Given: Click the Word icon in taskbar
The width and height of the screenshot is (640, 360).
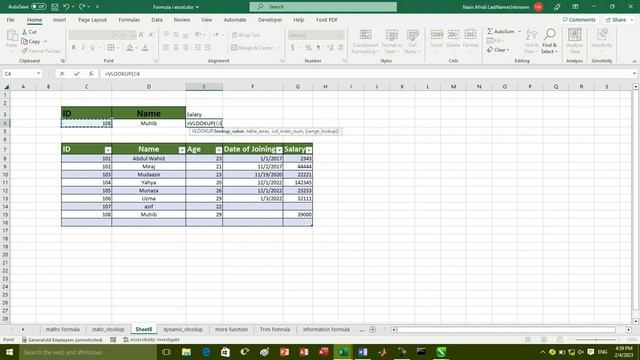Looking at the screenshot, I should (x=362, y=352).
